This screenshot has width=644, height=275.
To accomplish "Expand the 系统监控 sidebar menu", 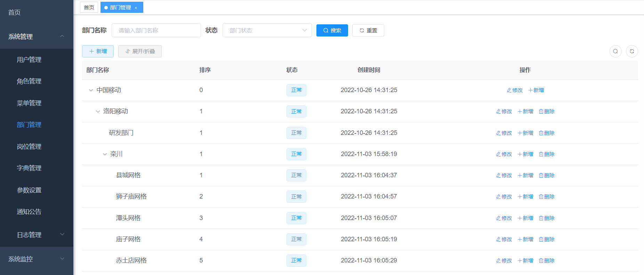I will 37,259.
